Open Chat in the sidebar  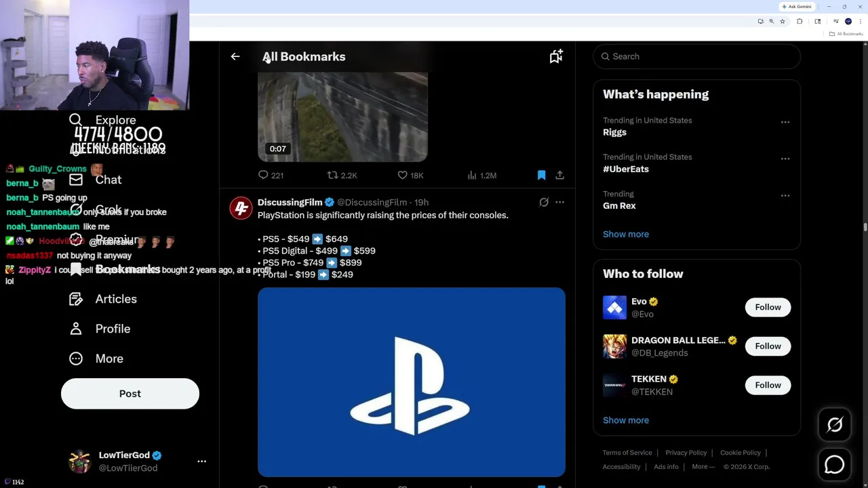[95, 180]
